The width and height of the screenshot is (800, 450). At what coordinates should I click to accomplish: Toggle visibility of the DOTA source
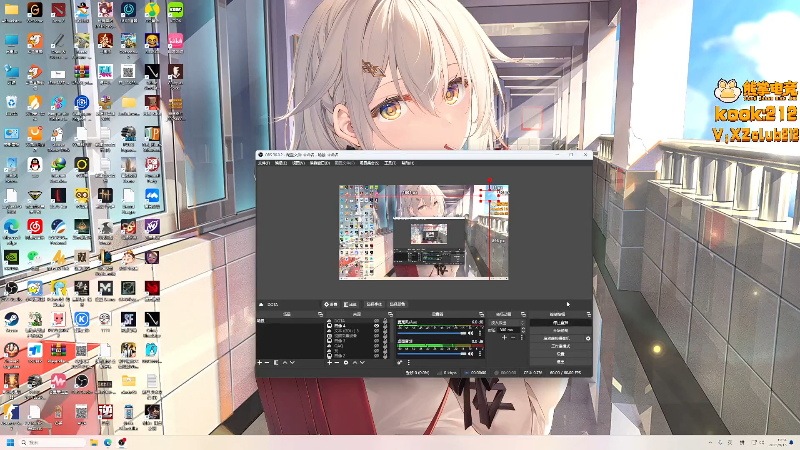(377, 321)
